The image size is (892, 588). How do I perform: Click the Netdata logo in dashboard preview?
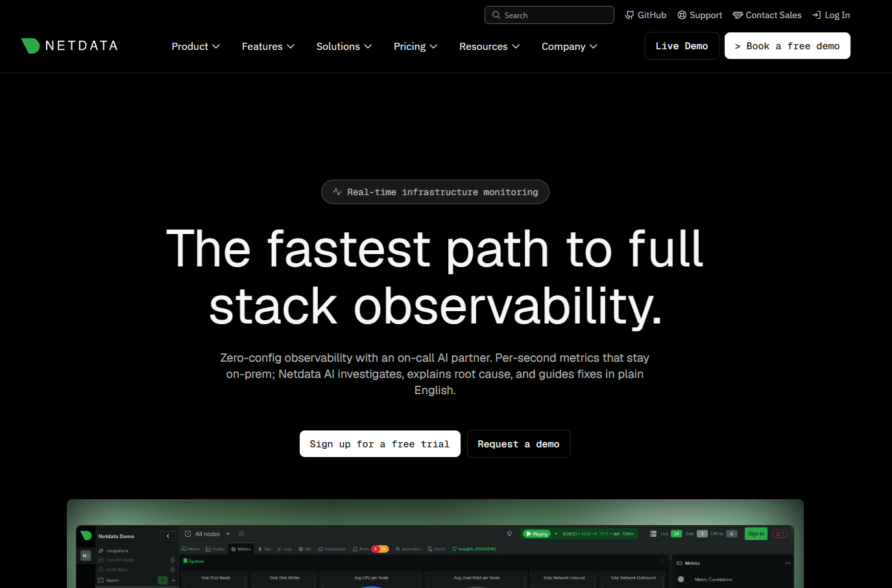(x=86, y=535)
